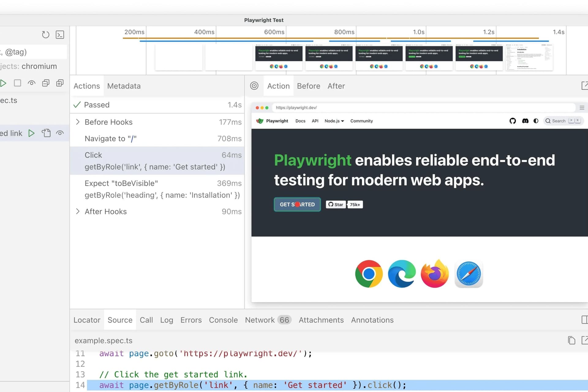Click the Playwright logo in snapshot
588x392 pixels.
pos(260,121)
